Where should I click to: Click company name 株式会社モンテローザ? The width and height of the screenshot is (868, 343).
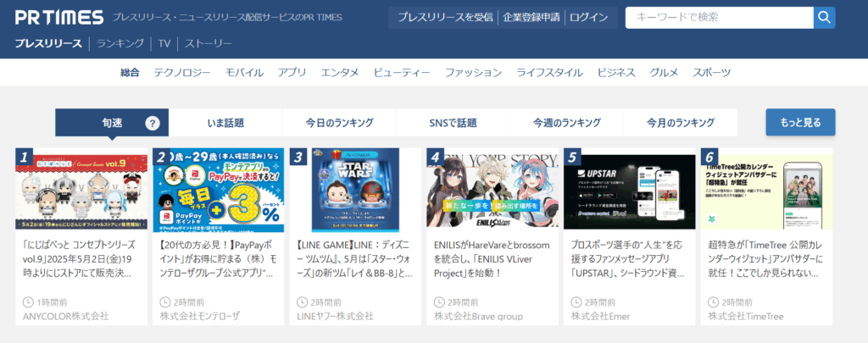click(x=200, y=317)
